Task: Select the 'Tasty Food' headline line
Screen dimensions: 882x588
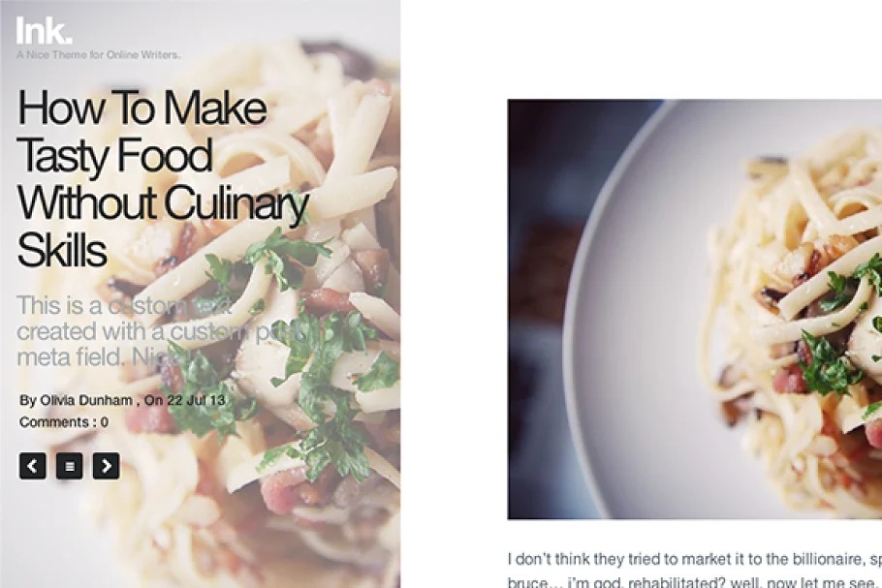Action: click(x=114, y=156)
